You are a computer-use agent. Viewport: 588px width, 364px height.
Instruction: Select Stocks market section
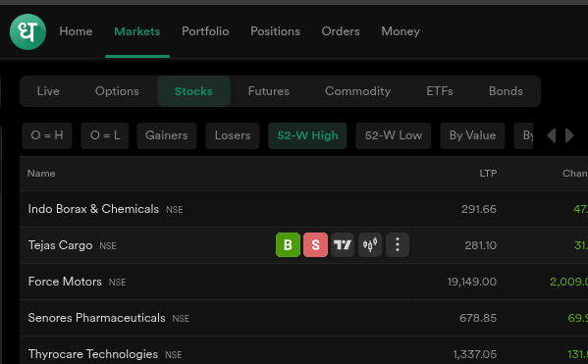[x=193, y=91]
